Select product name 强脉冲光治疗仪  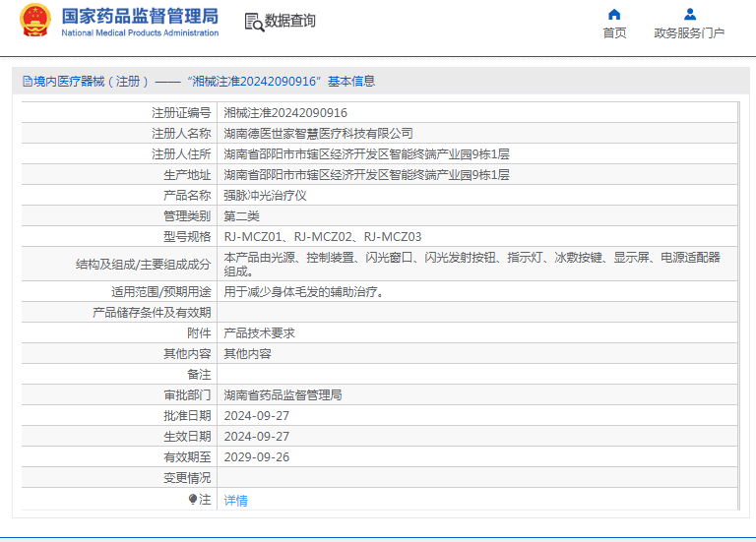coord(265,196)
